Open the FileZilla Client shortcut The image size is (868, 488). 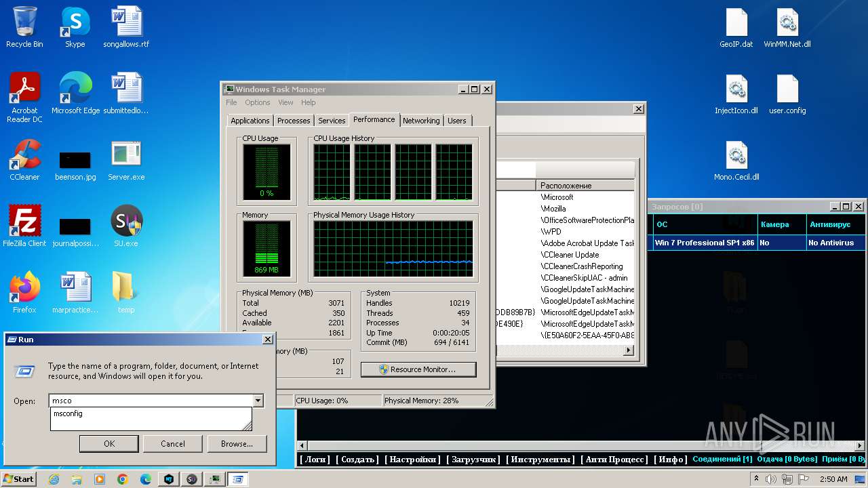(24, 226)
